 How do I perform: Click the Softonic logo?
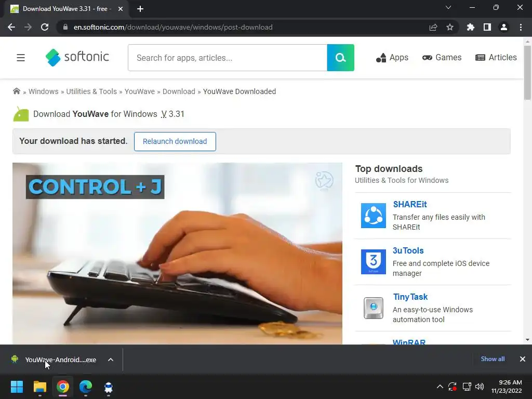(77, 57)
